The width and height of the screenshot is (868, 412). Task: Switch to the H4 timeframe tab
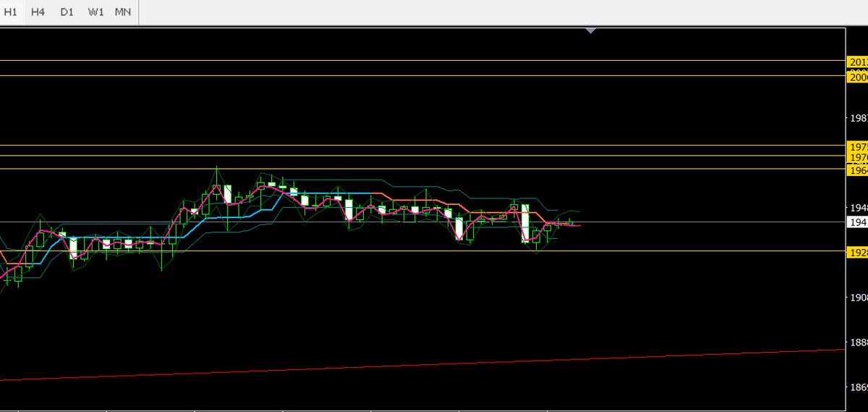pos(38,12)
